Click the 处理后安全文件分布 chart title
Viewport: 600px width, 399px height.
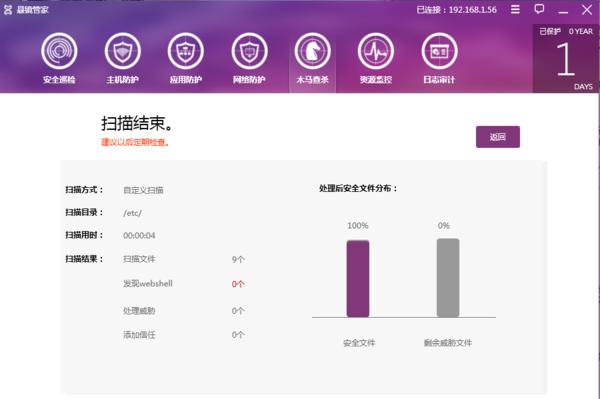tap(358, 188)
